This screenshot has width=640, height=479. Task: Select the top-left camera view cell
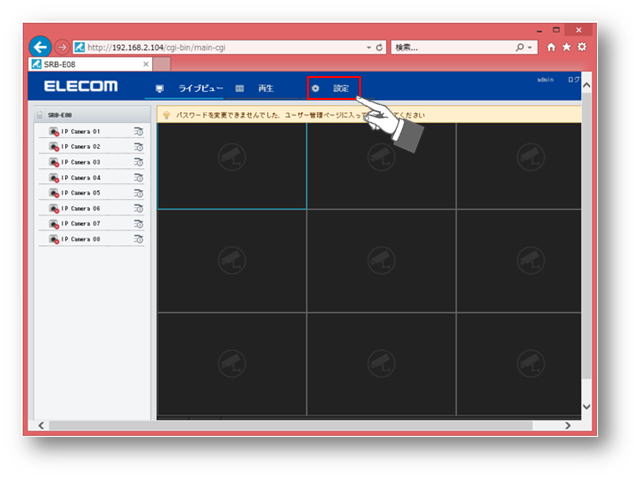(232, 166)
